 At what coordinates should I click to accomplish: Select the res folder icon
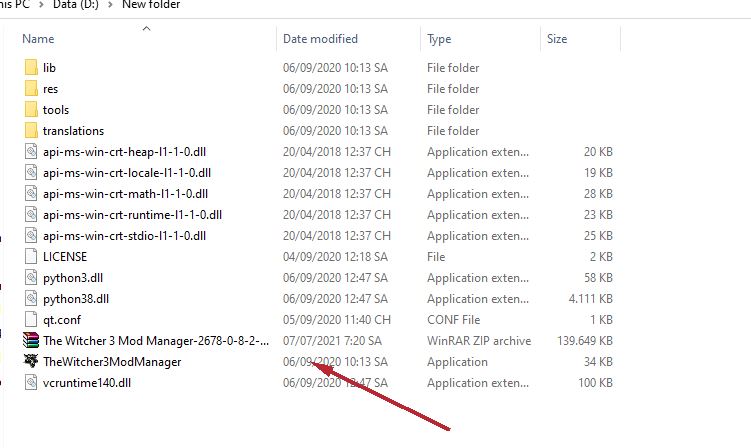pos(30,89)
